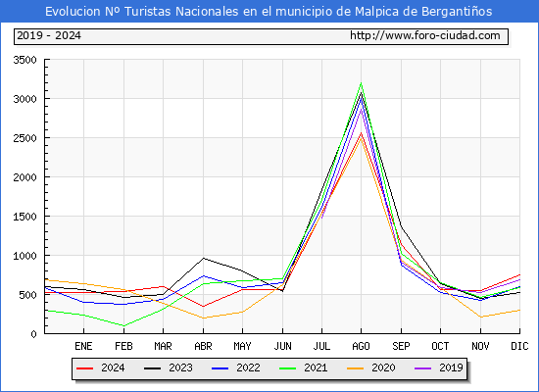Click the 1000 y-axis value

coord(24,256)
